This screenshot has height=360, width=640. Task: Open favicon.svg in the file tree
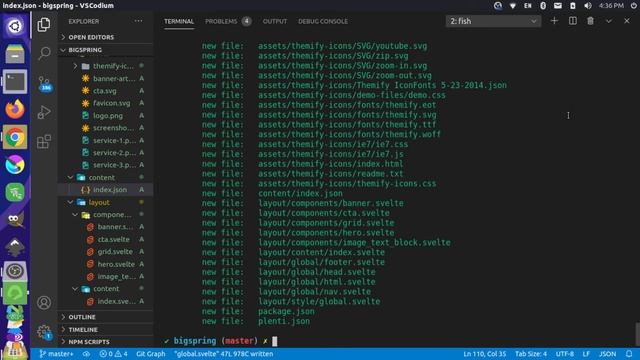tap(106, 103)
